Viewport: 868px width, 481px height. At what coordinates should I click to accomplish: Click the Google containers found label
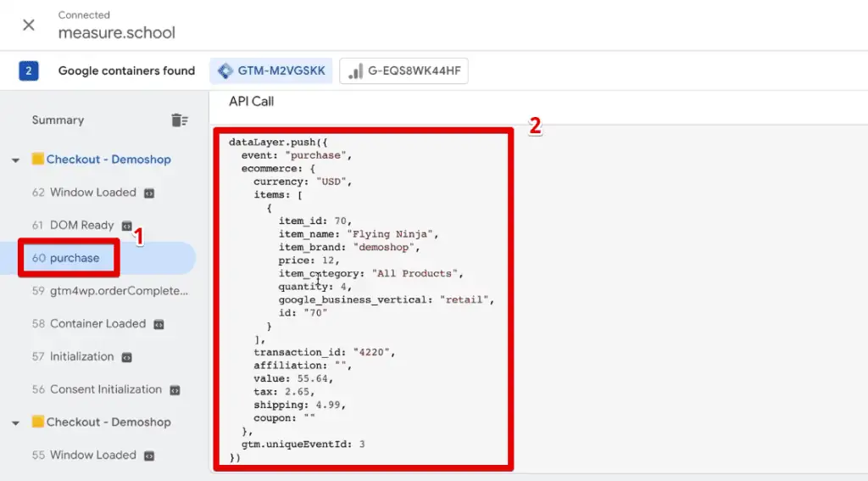(127, 71)
